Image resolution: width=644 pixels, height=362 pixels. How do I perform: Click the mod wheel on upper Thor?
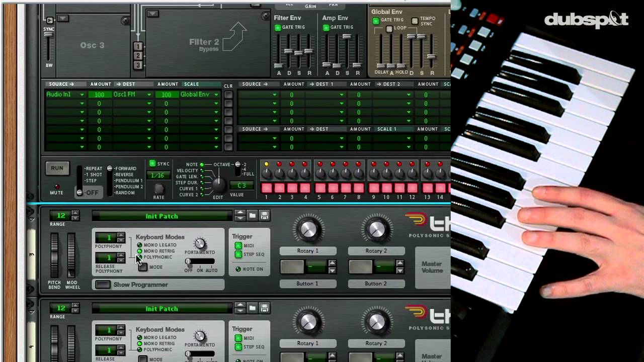[x=71, y=255]
